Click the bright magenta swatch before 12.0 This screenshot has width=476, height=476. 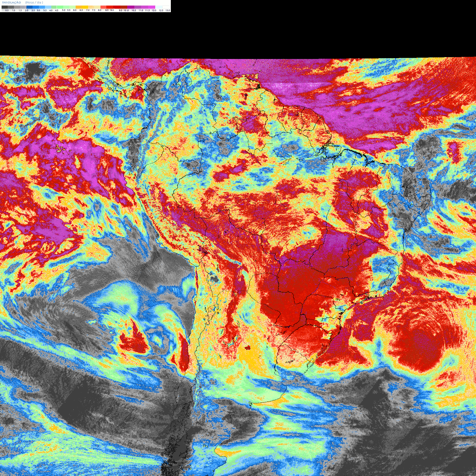click(152, 7)
